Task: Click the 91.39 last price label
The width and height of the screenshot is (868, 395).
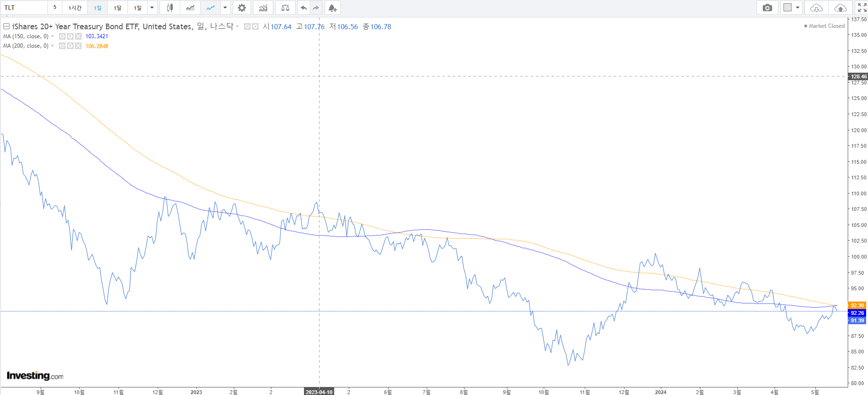Action: click(x=857, y=320)
